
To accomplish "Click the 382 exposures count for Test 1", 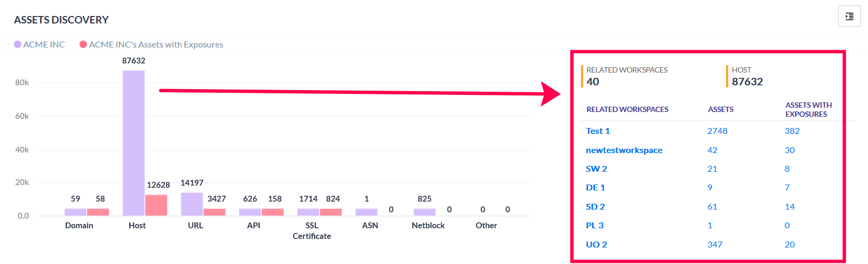I will pyautogui.click(x=792, y=131).
